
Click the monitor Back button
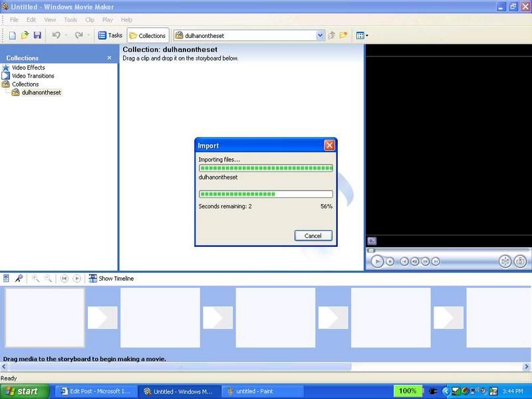coord(404,261)
